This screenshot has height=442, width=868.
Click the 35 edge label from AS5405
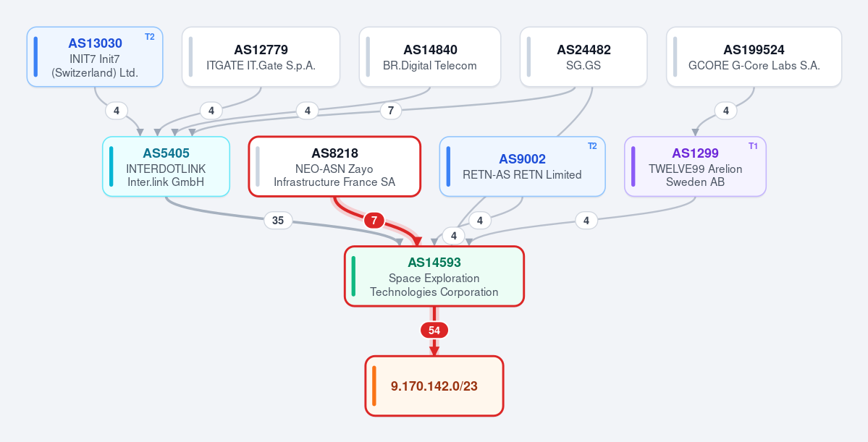[x=278, y=221]
